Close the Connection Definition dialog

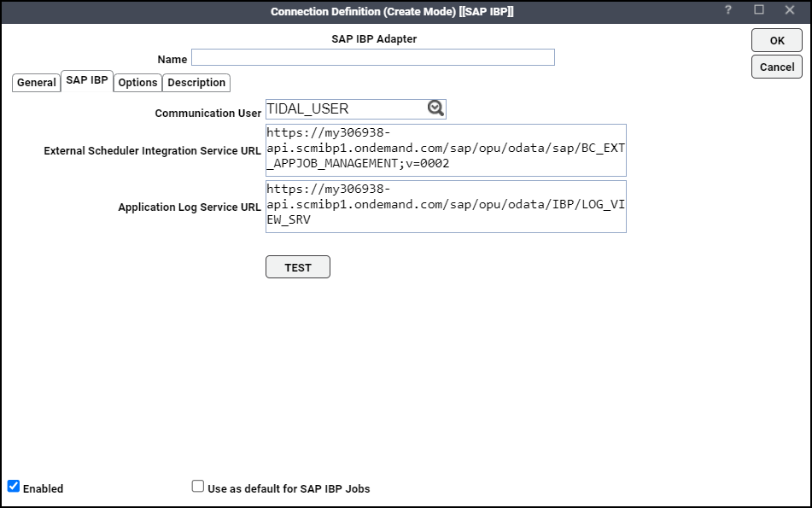789,10
